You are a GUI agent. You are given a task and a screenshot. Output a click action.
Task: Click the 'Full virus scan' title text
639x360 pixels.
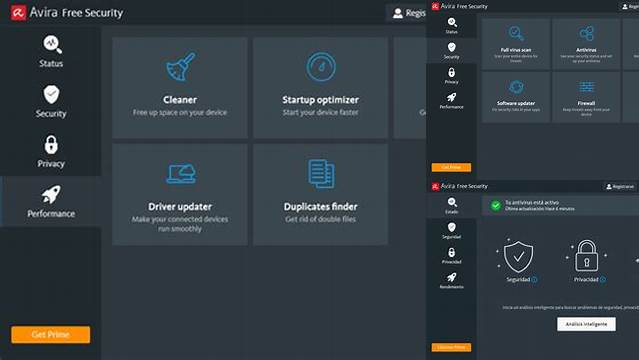(x=516, y=50)
